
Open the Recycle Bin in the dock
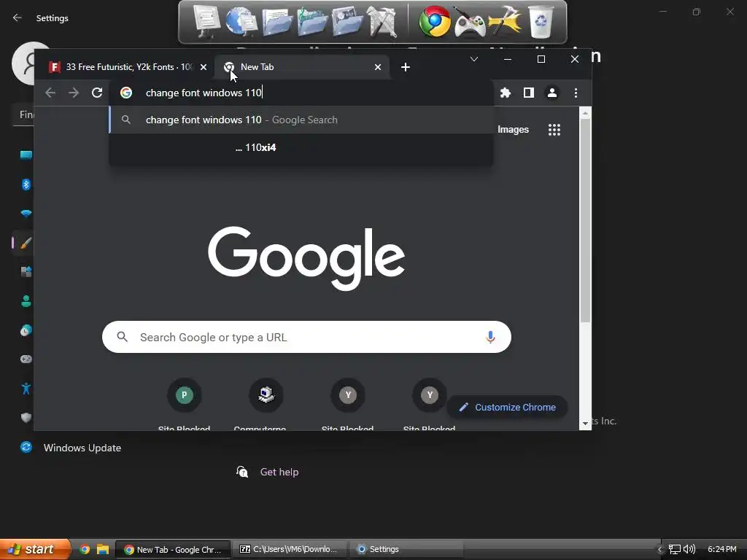[x=541, y=22]
